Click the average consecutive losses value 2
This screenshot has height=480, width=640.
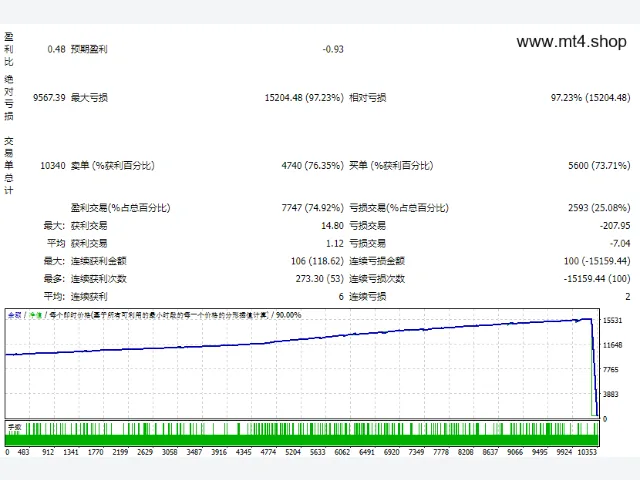pyautogui.click(x=628, y=297)
